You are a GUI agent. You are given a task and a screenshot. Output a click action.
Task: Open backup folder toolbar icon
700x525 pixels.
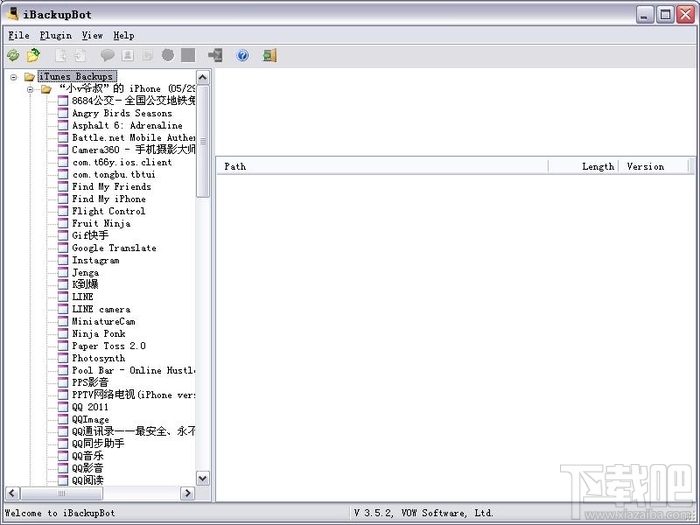[33, 55]
